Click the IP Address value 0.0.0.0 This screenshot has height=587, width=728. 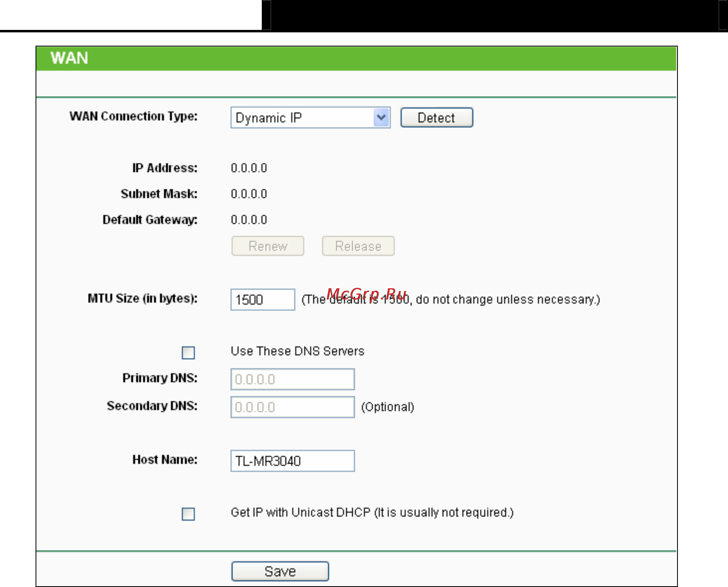pos(249,168)
